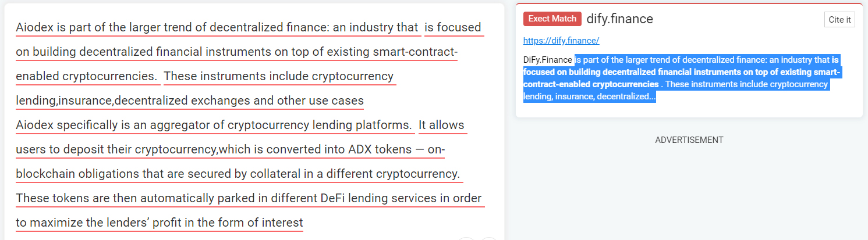The height and width of the screenshot is (240, 868).
Task: Click the ADVERTISEMENT label
Action: pyautogui.click(x=689, y=140)
